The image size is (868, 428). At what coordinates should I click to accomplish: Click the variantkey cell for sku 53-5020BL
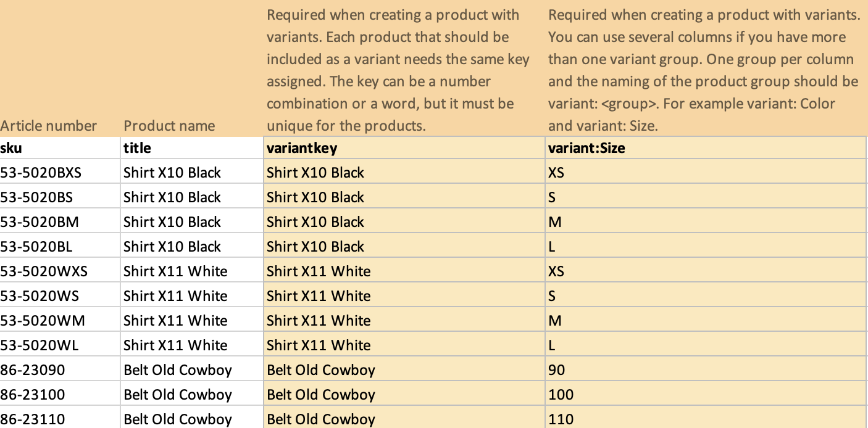[404, 246]
